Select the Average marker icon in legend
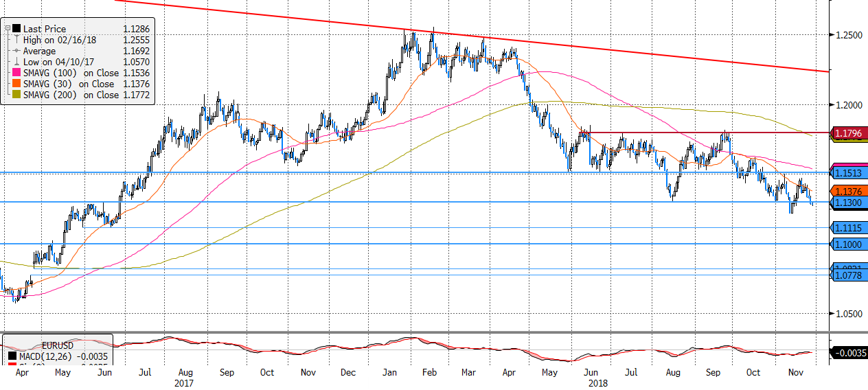The width and height of the screenshot is (868, 390). 16,51
